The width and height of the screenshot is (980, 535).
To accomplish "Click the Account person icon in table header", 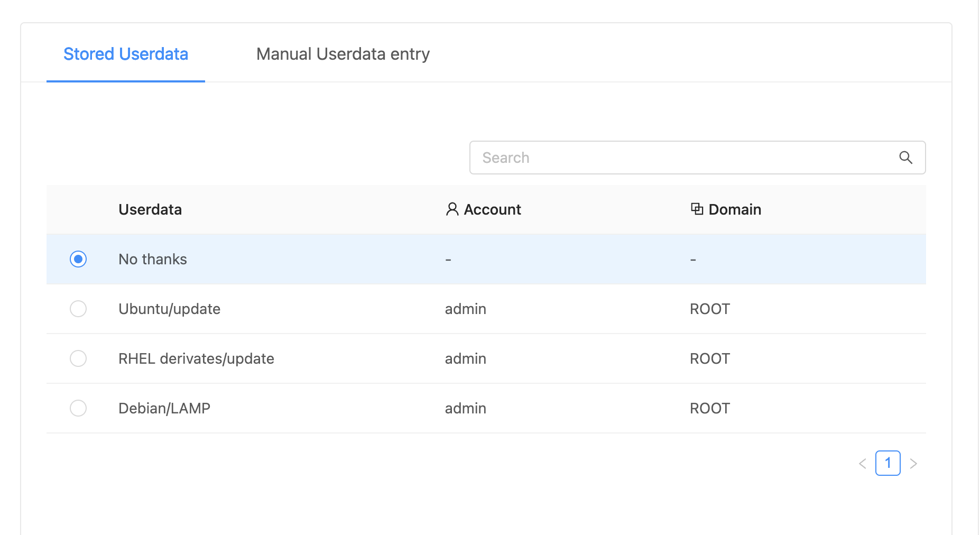I will point(451,209).
